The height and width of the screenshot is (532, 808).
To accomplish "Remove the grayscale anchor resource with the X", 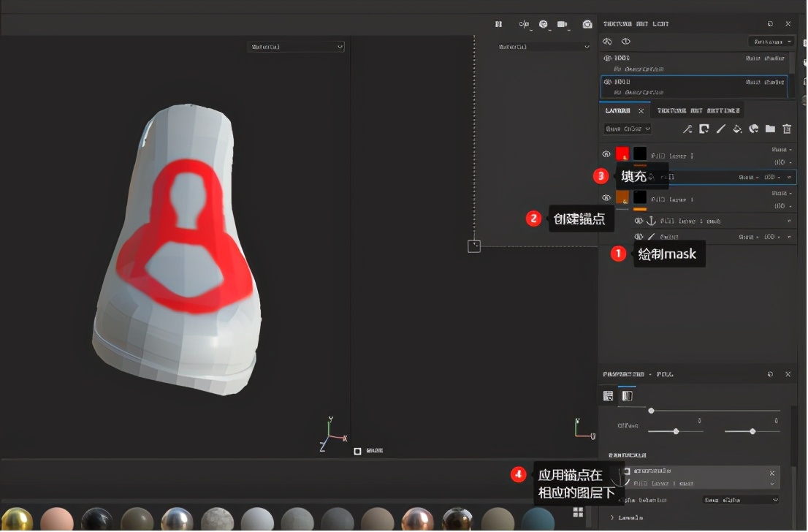I will pyautogui.click(x=772, y=473).
